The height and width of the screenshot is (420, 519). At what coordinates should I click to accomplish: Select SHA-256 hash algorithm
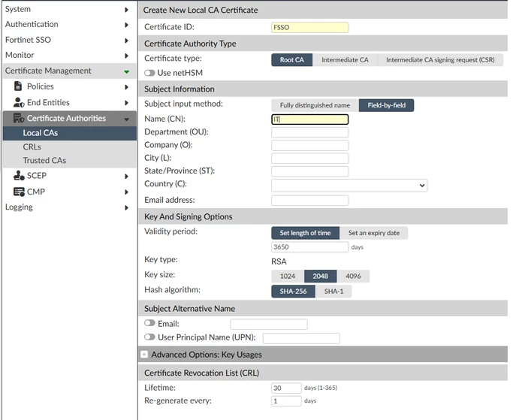point(293,292)
